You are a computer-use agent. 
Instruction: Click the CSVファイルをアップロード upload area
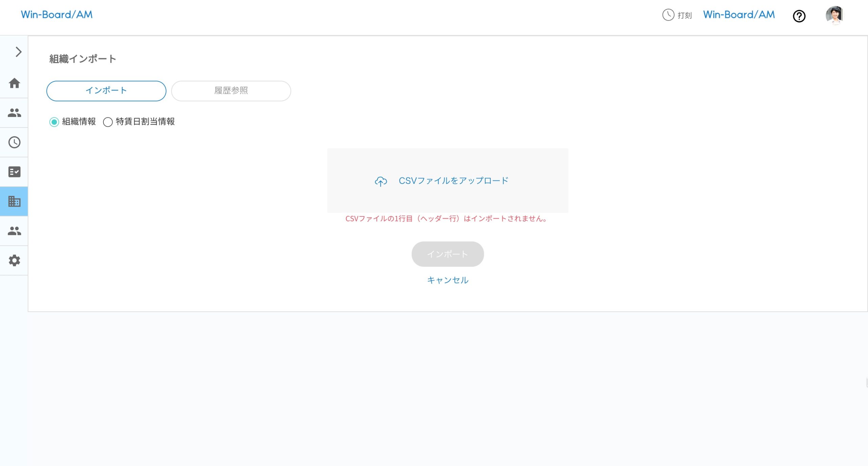tap(448, 180)
